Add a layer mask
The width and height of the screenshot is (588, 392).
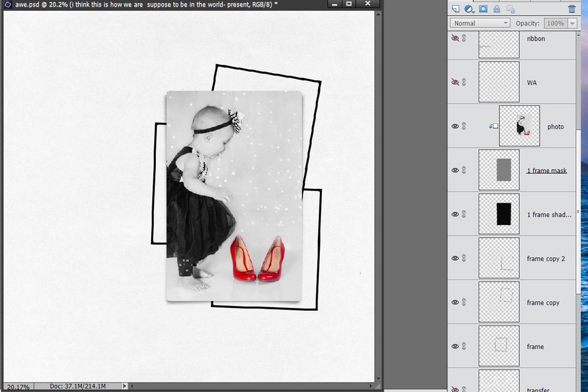pos(483,9)
